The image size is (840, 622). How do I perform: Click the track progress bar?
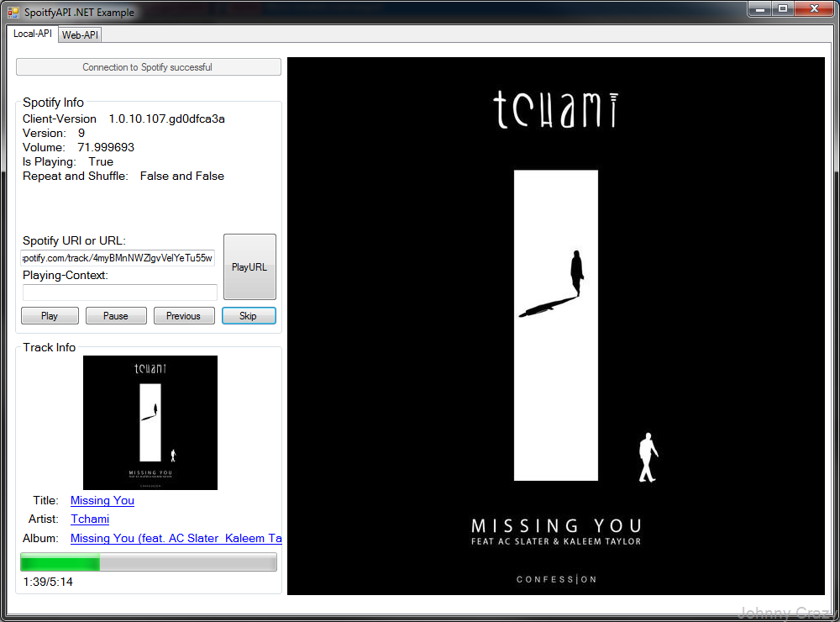[x=149, y=562]
